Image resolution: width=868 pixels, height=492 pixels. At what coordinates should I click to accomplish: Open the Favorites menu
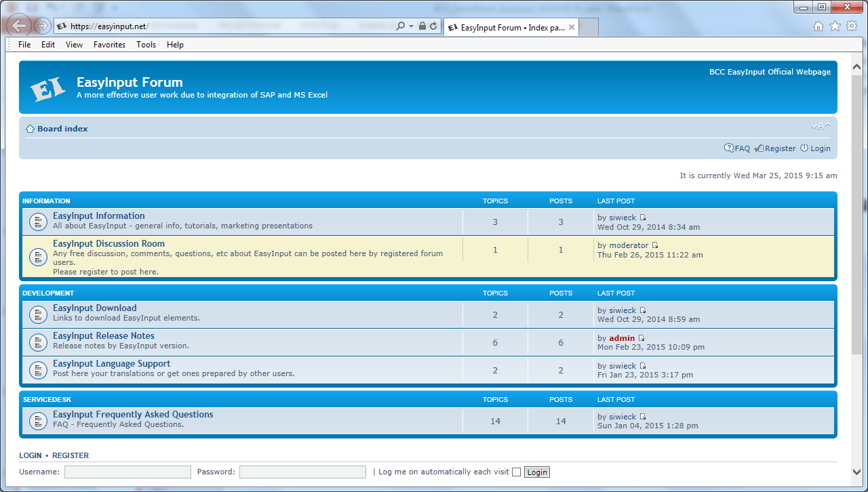tap(110, 45)
